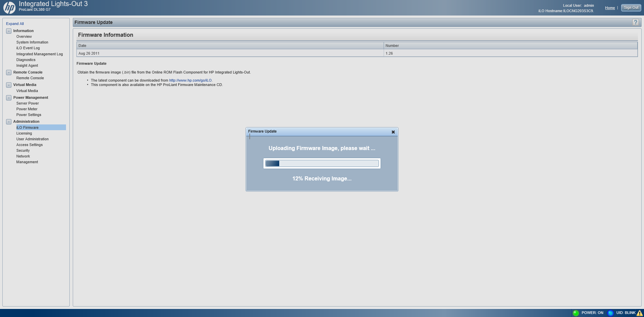Close the Firmware Update dialog
The image size is (644, 317).
coord(393,132)
